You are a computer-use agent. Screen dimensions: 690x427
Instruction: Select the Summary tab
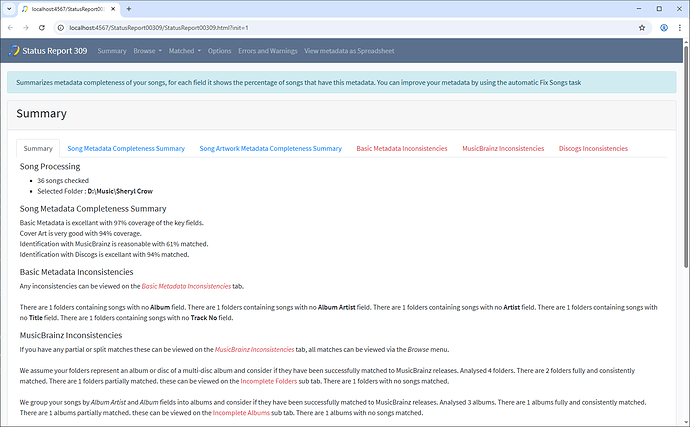click(x=38, y=148)
